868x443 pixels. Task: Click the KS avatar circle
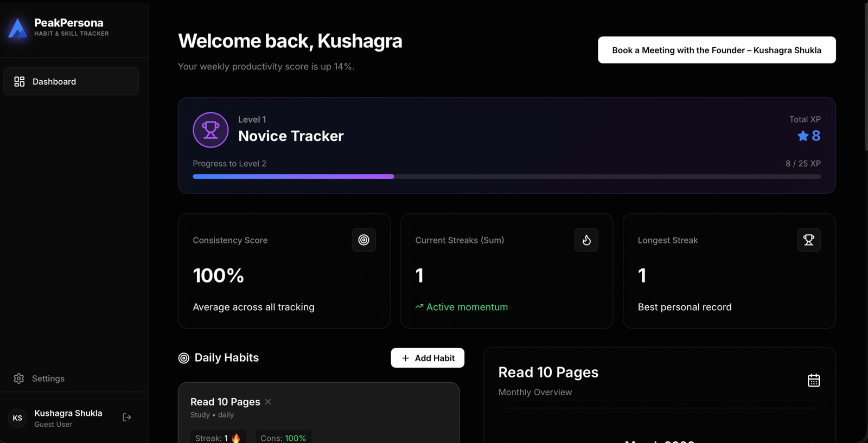17,418
